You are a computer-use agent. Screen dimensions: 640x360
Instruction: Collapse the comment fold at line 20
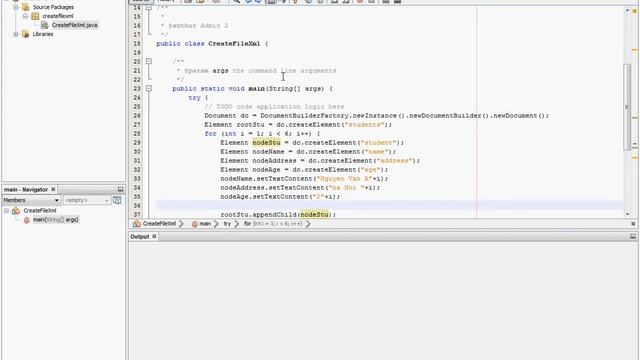[149, 61]
